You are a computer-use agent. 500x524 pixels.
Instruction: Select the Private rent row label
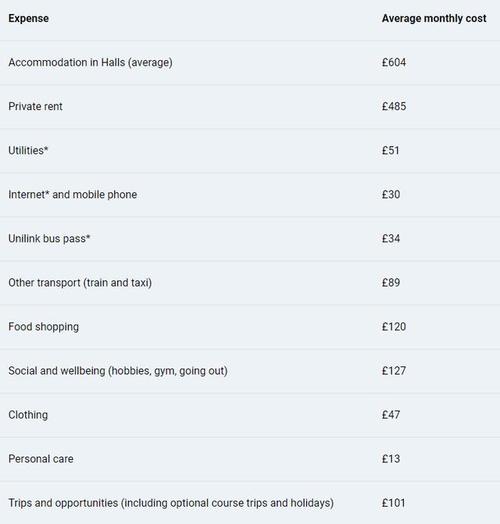[35, 106]
